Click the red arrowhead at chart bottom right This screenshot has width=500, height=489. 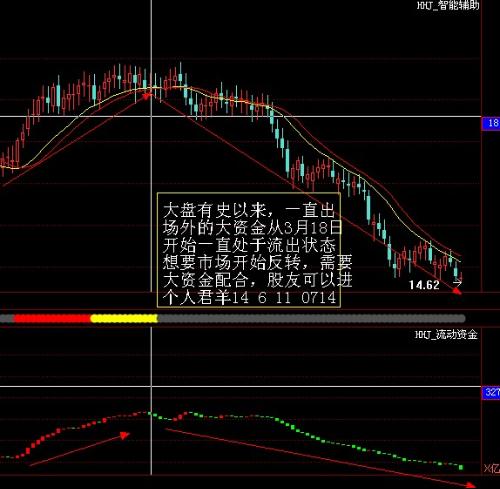pyautogui.click(x=457, y=292)
